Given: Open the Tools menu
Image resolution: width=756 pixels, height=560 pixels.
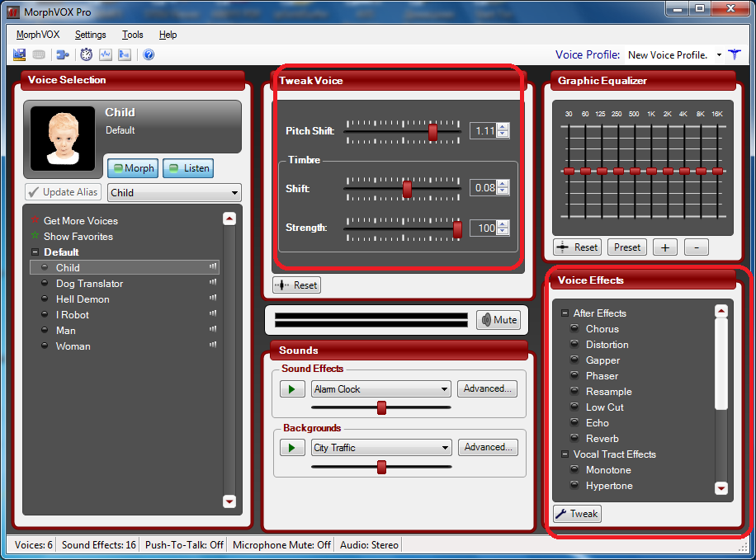Looking at the screenshot, I should click(x=133, y=35).
